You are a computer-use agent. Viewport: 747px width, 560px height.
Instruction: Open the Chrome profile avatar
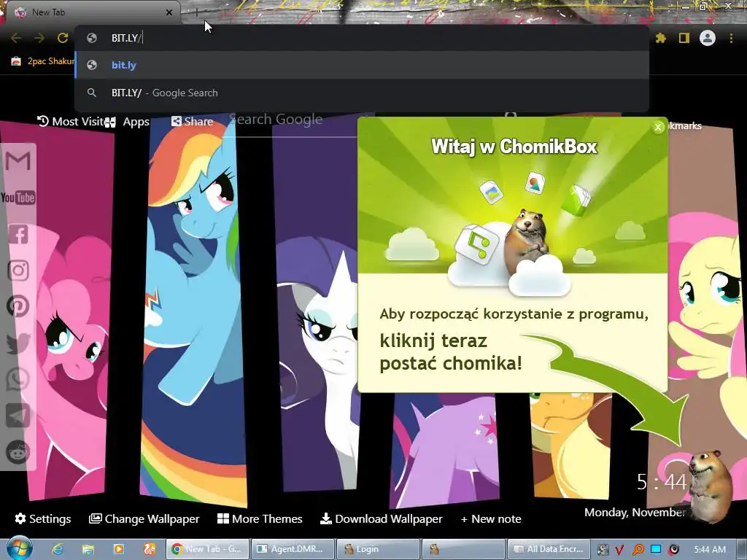click(x=708, y=38)
